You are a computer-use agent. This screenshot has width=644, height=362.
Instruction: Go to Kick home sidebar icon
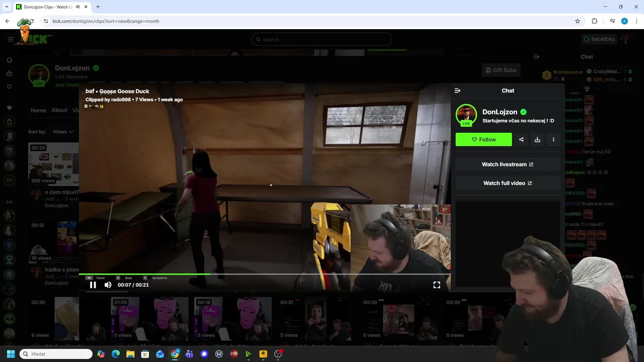pos(9,60)
